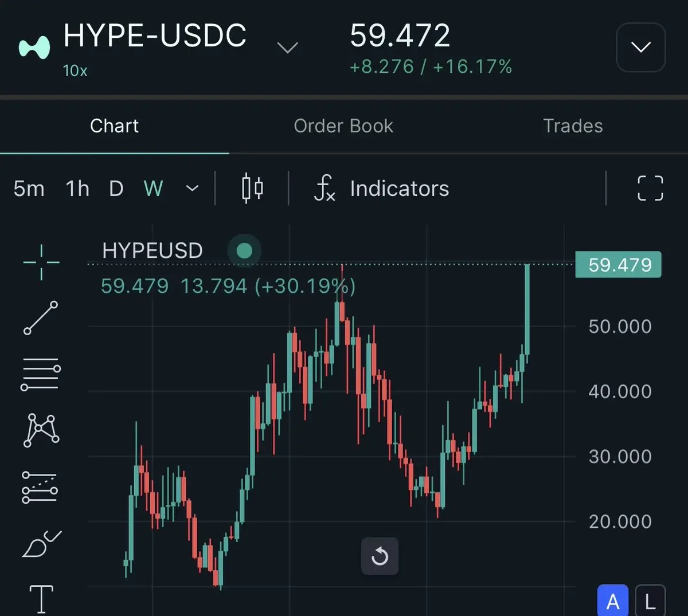Screen dimensions: 688x616
Task: Expand the header details chevron button
Action: [640, 47]
